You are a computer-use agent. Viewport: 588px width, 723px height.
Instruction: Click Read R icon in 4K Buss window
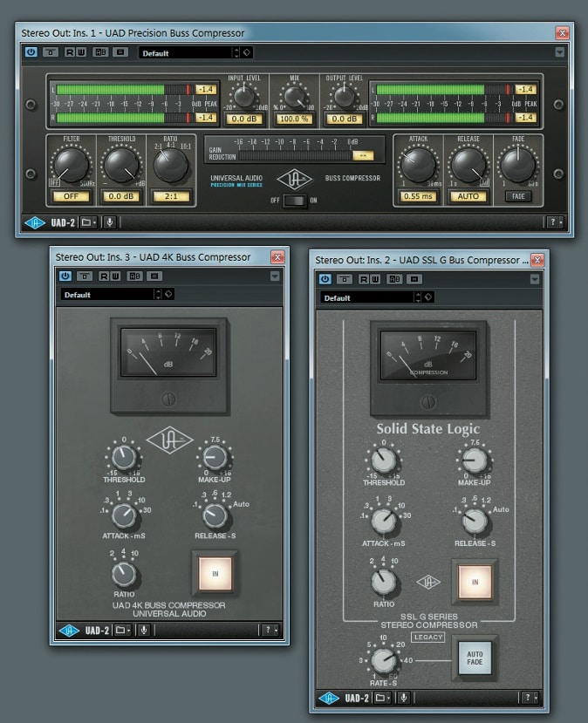pyautogui.click(x=104, y=276)
